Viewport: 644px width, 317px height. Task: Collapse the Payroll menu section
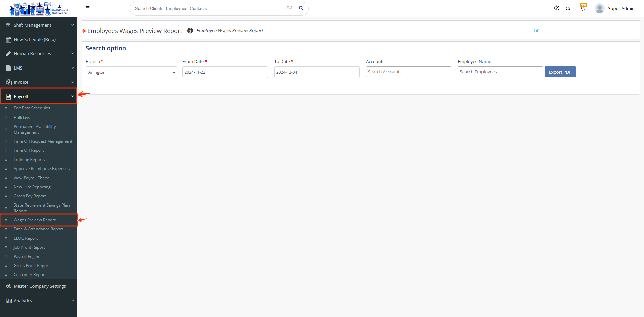point(39,96)
